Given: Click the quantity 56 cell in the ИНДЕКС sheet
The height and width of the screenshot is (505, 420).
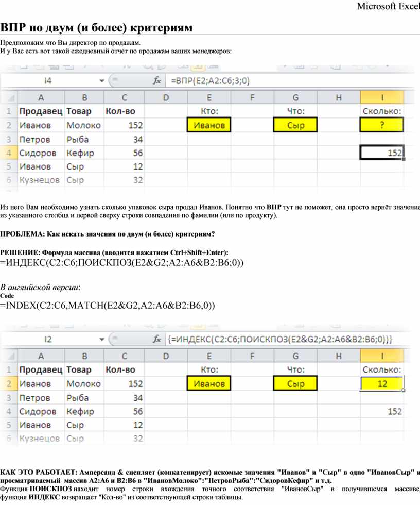Looking at the screenshot, I should [x=125, y=411].
